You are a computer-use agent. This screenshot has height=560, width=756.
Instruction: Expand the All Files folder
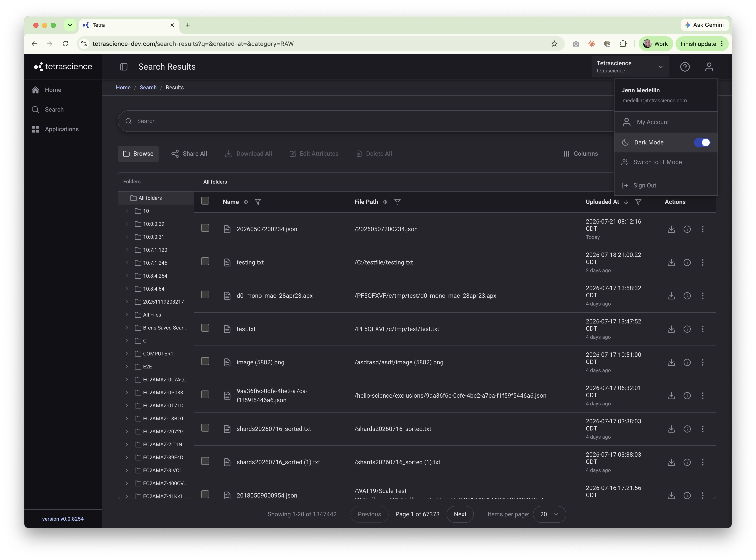127,315
